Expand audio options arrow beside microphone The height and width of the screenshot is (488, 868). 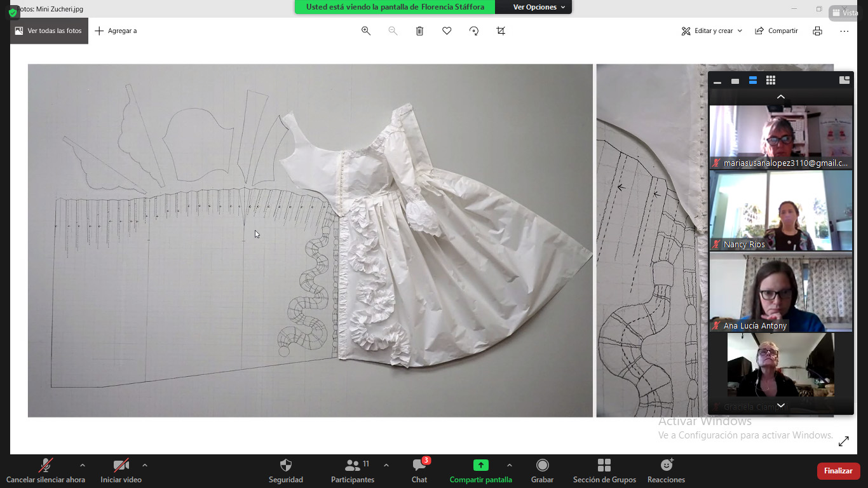tap(82, 465)
